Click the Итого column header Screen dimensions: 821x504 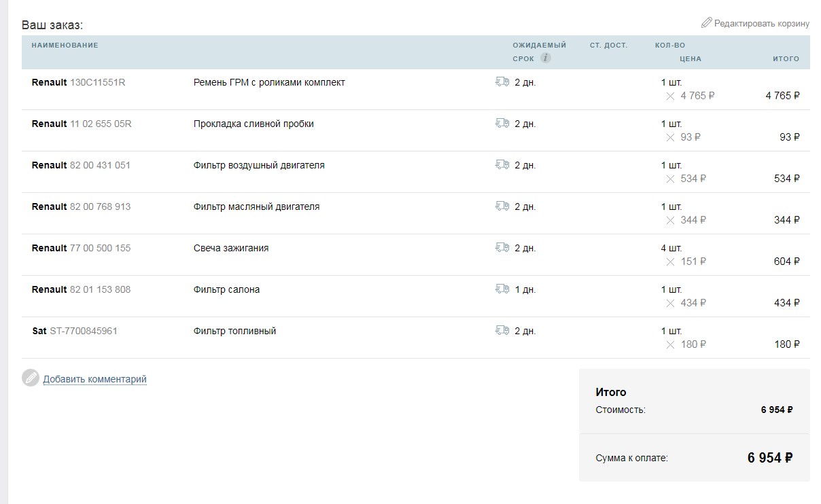tap(786, 58)
